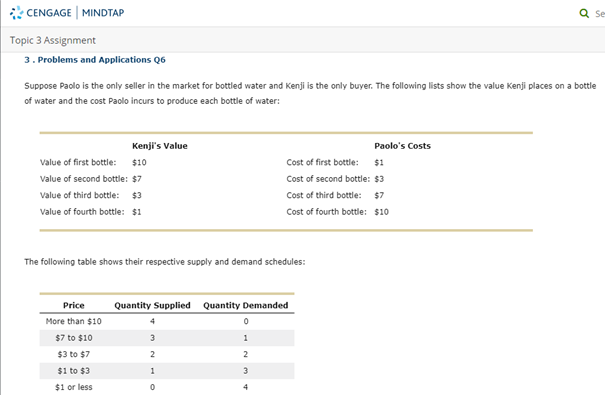Select Cost of third bottle label
The height and width of the screenshot is (395, 605).
324,195
